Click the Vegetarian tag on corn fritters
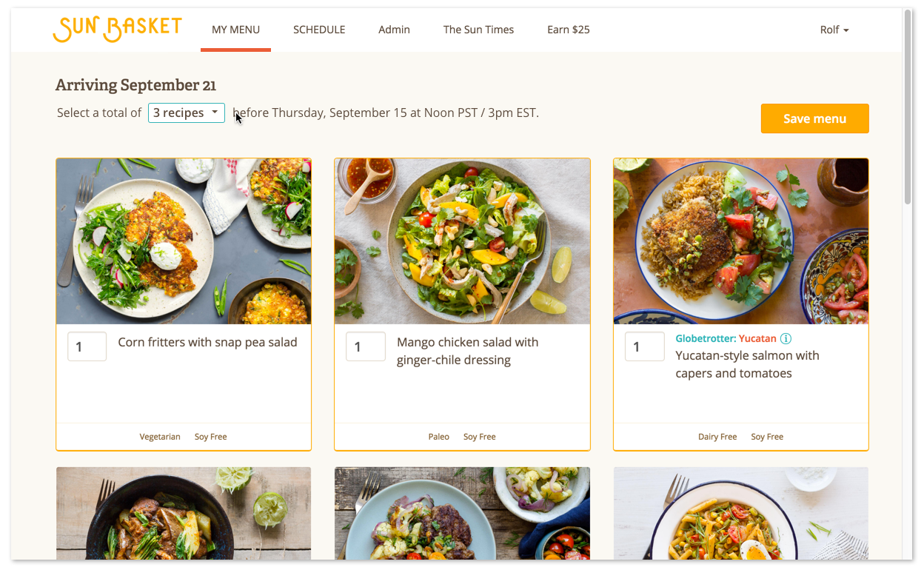Viewport: 924px width, 570px height. coord(160,437)
